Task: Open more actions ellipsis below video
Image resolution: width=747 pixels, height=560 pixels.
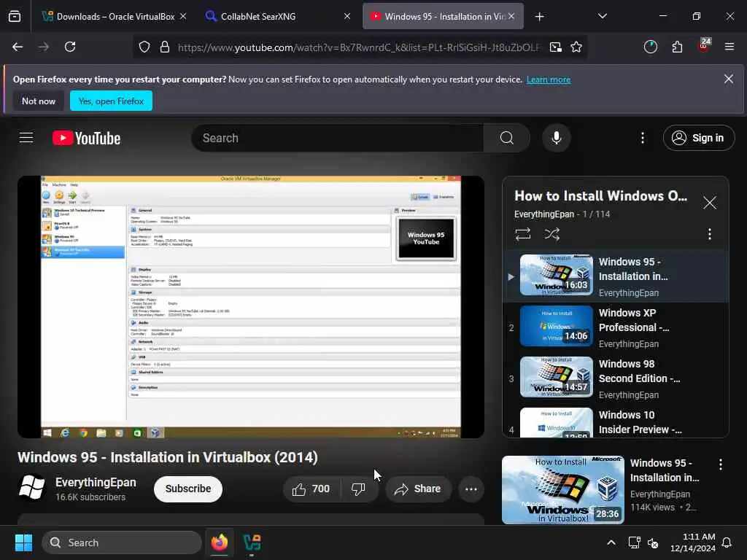Action: 471,489
